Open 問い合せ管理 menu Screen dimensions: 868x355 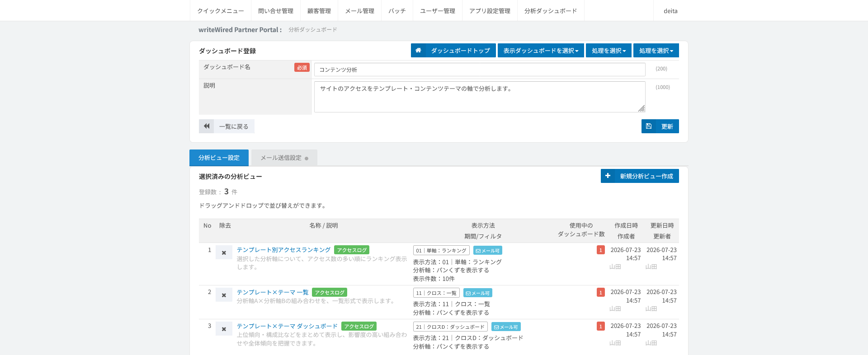pos(276,11)
